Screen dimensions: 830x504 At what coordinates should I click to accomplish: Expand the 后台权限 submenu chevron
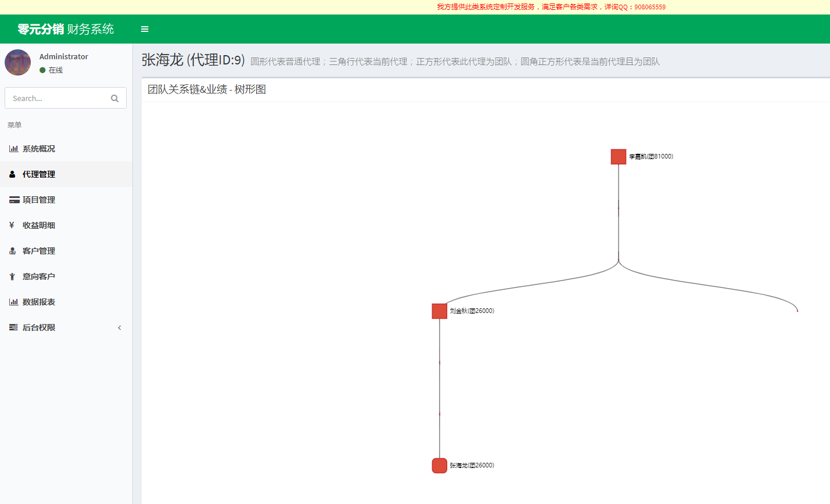pos(120,327)
